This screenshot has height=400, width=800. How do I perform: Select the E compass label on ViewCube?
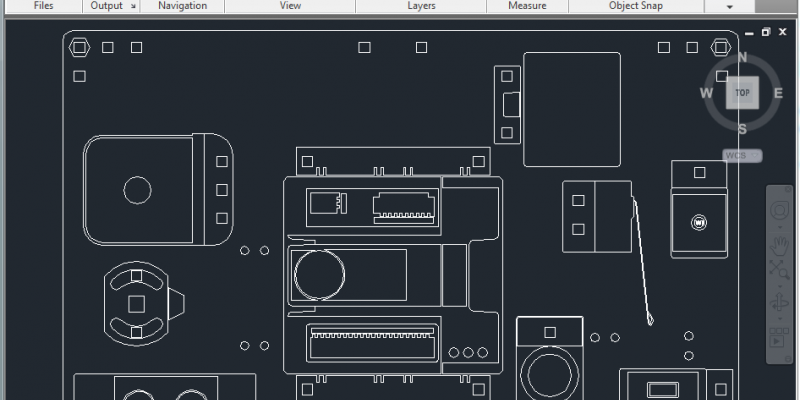pos(778,93)
